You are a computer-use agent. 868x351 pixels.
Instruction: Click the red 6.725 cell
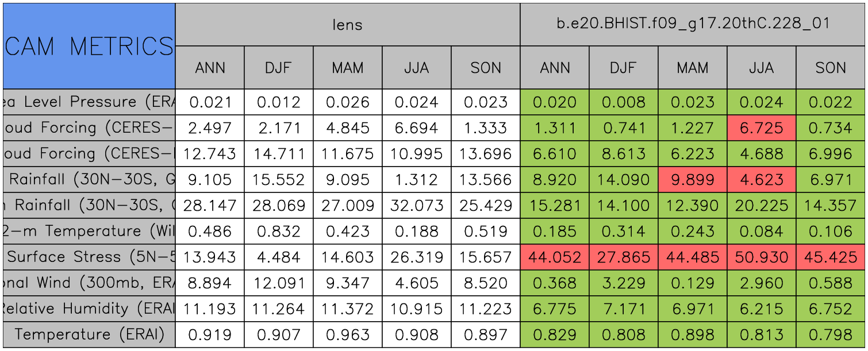click(762, 128)
